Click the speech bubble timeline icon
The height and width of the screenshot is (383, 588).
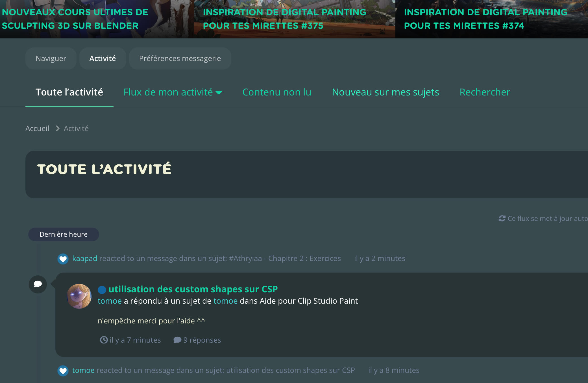pos(38,284)
